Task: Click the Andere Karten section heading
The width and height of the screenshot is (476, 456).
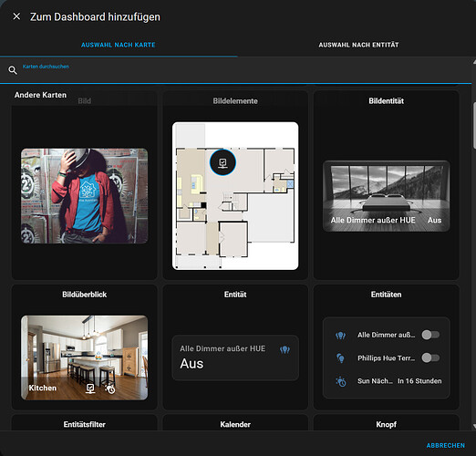Action: click(x=40, y=95)
